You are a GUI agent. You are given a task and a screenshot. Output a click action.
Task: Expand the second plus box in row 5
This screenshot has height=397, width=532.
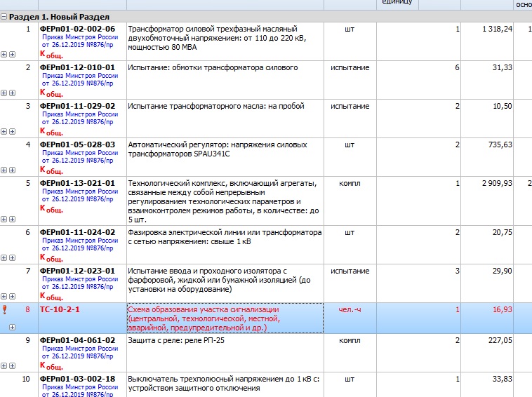[12, 220]
